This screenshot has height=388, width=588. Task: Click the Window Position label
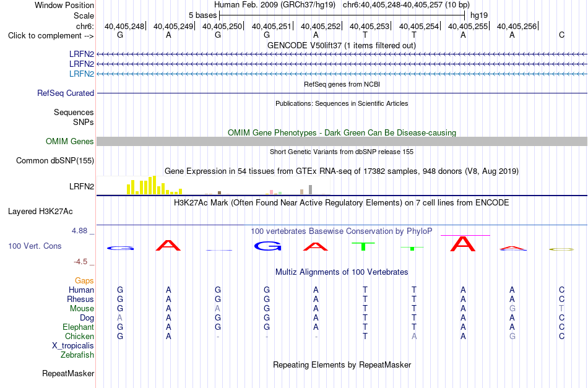[64, 5]
